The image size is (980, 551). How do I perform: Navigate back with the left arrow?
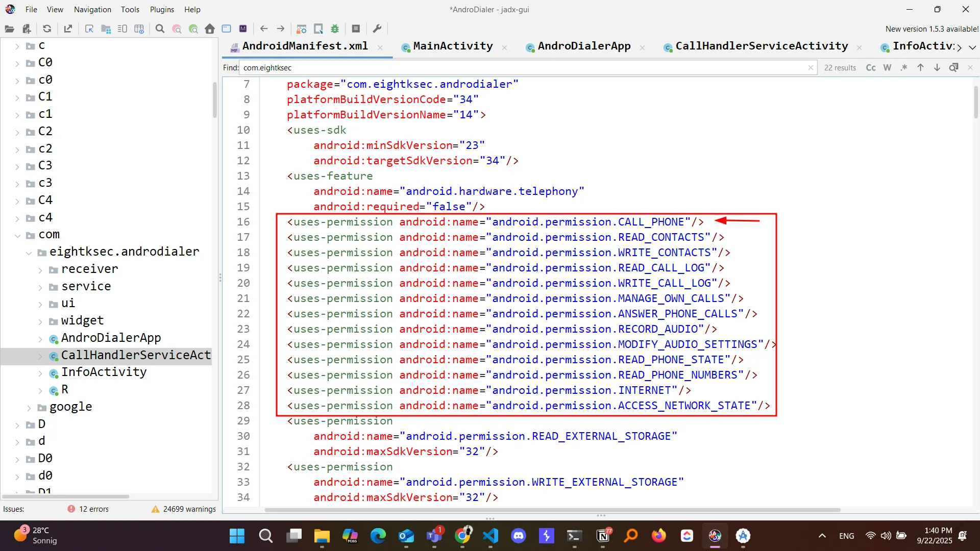264,29
